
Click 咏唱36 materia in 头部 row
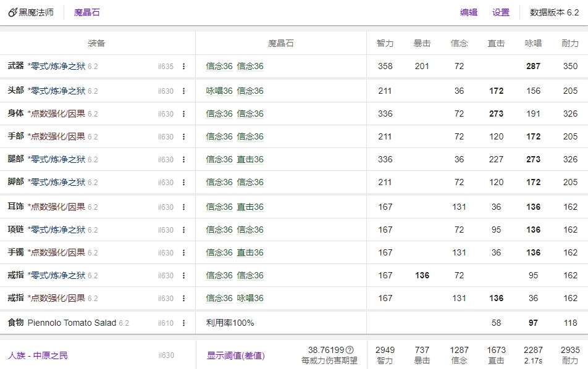[x=219, y=91]
